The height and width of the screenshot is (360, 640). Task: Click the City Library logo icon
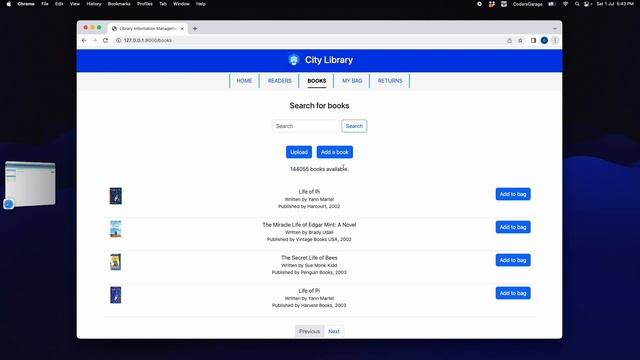click(293, 60)
